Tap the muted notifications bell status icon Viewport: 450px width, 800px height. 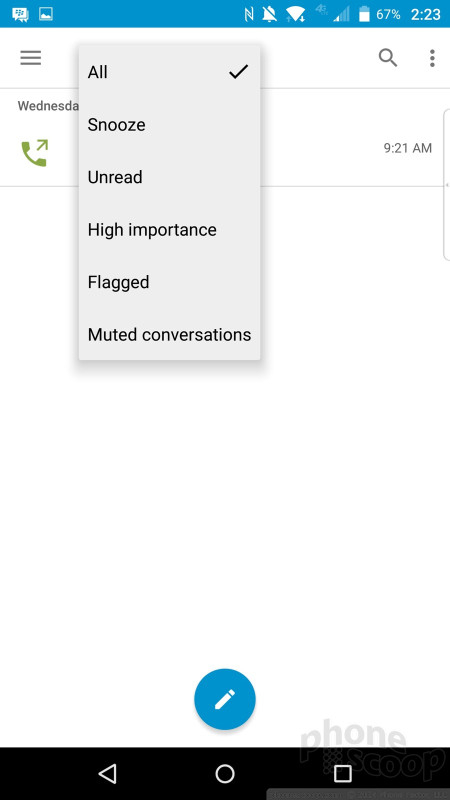(x=270, y=14)
